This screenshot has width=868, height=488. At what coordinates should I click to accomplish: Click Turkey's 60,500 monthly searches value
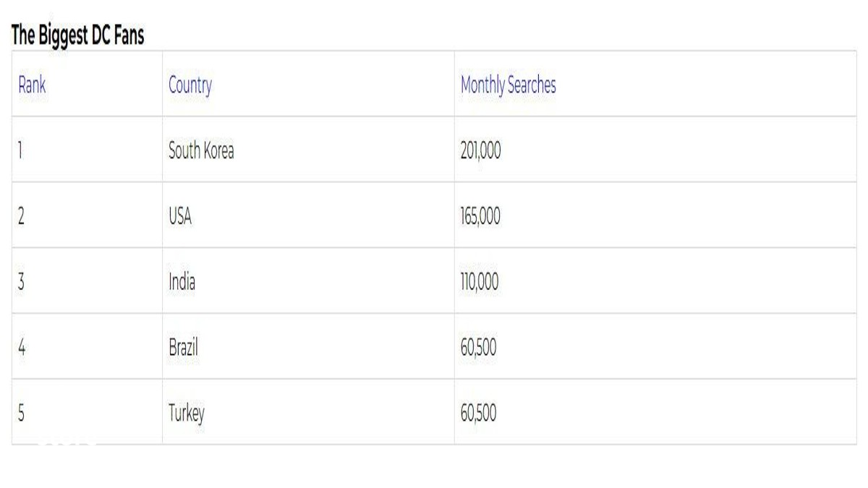(478, 414)
